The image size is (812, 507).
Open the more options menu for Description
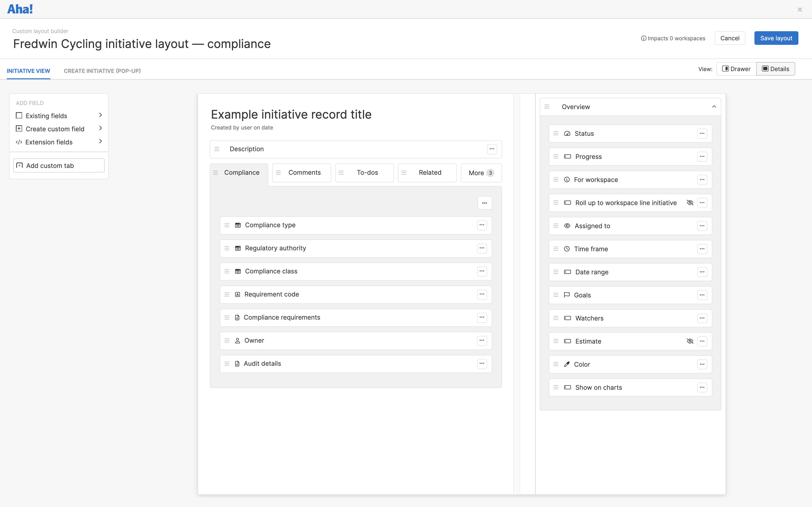[x=491, y=149]
